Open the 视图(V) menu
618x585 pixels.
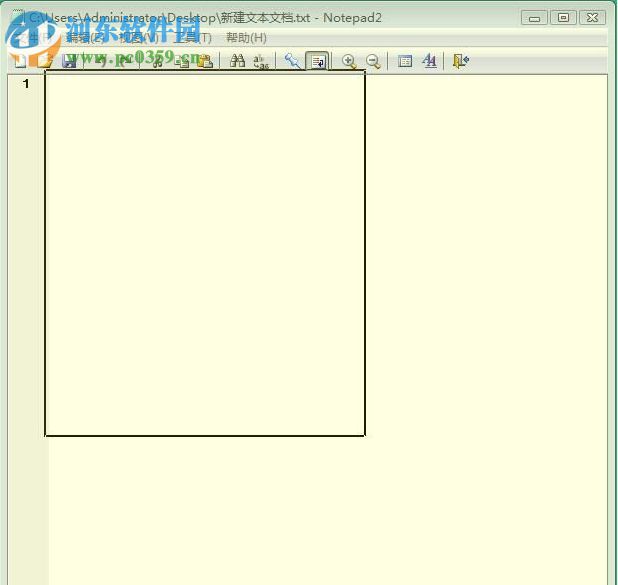(139, 38)
